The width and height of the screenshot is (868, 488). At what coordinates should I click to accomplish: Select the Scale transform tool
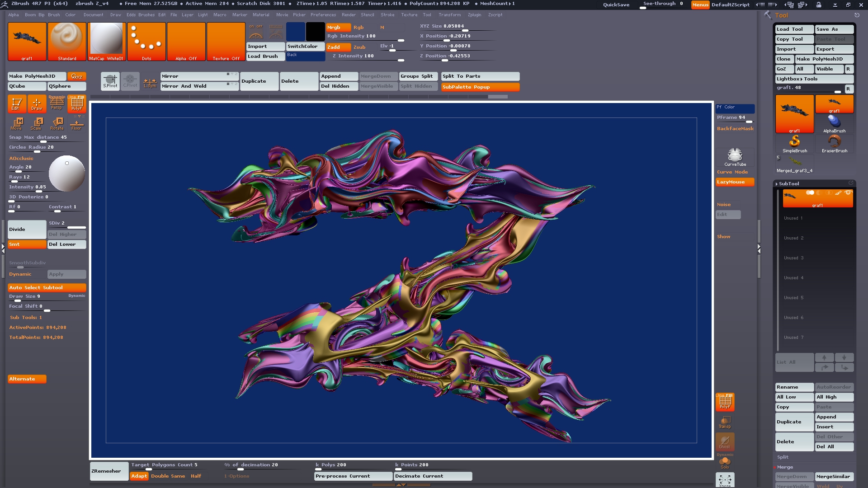pyautogui.click(x=37, y=123)
